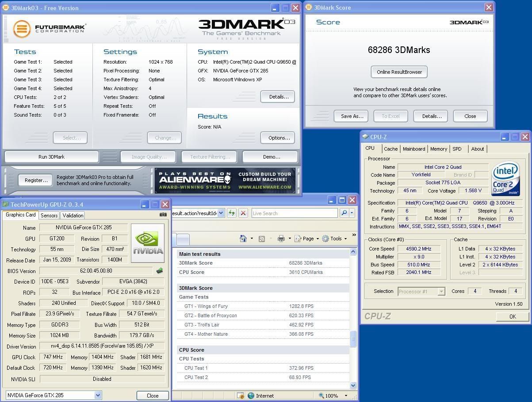Expand the Print options dropdown arrow

[x=289, y=239]
